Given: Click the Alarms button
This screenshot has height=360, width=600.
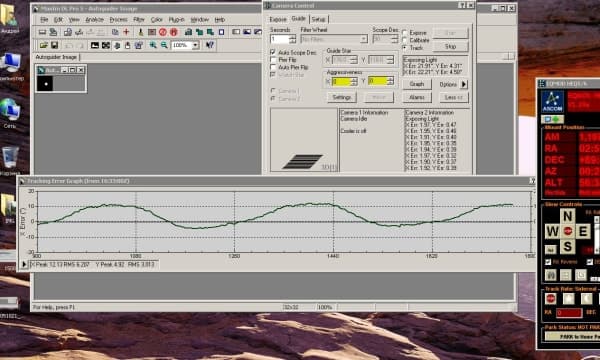Looking at the screenshot, I should point(417,97).
